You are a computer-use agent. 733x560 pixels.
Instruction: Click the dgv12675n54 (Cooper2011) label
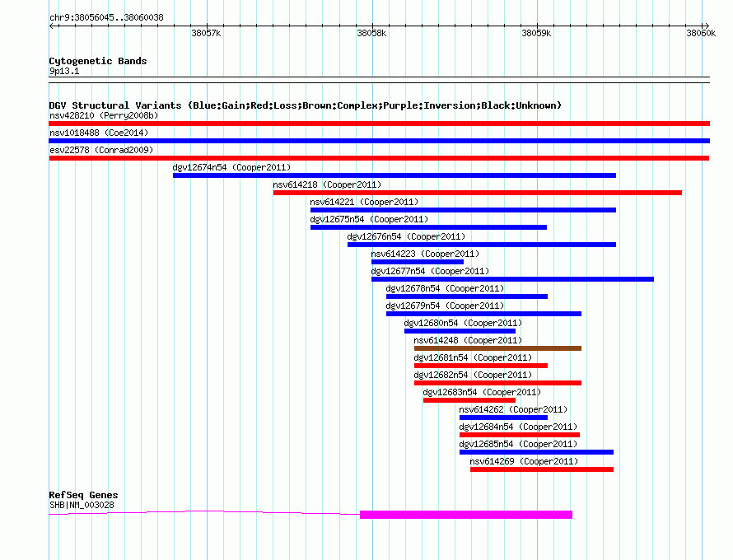(x=369, y=219)
